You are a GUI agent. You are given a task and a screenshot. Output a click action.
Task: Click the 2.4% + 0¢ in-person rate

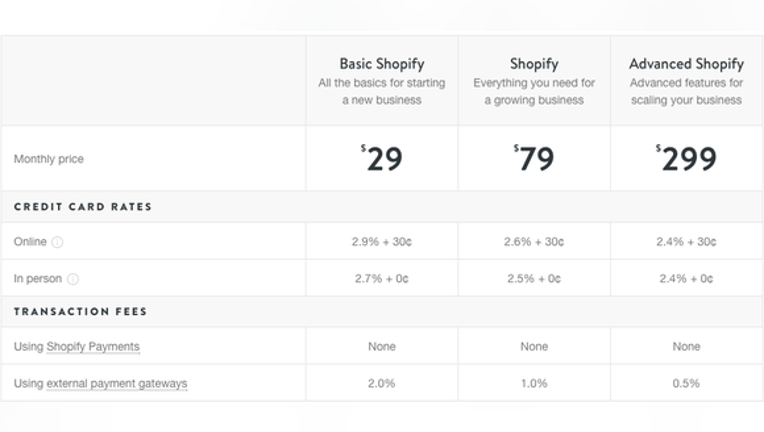(686, 279)
